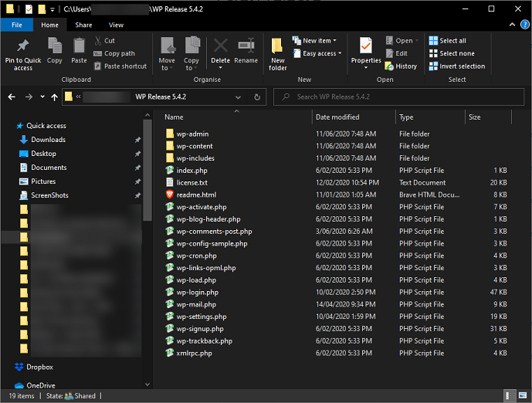Click the blue Help question mark icon
The width and height of the screenshot is (532, 403).
(524, 25)
